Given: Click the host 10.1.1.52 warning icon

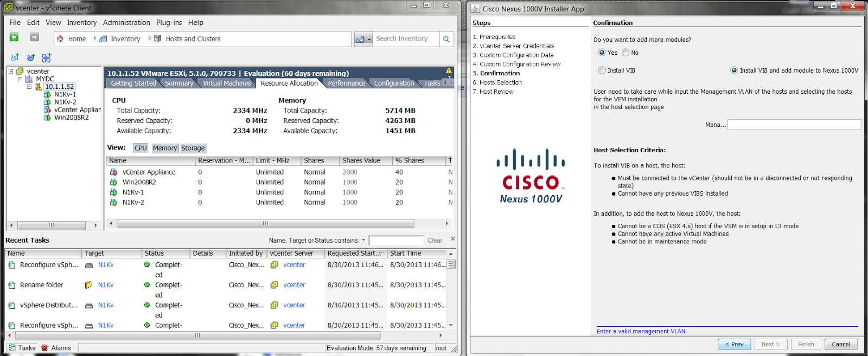Looking at the screenshot, I should (39, 87).
